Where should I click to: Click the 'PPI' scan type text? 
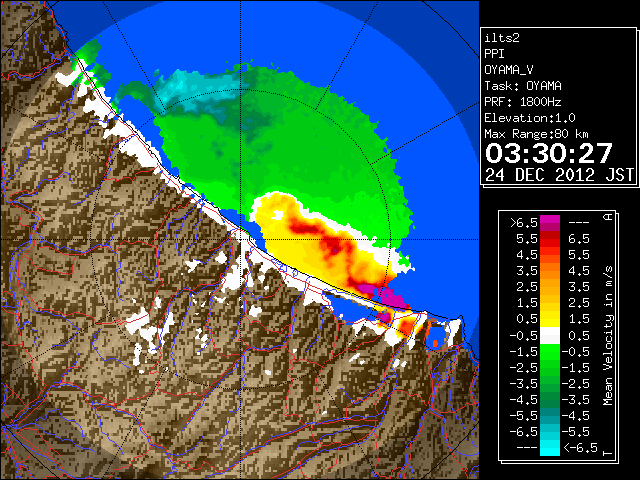click(x=494, y=54)
